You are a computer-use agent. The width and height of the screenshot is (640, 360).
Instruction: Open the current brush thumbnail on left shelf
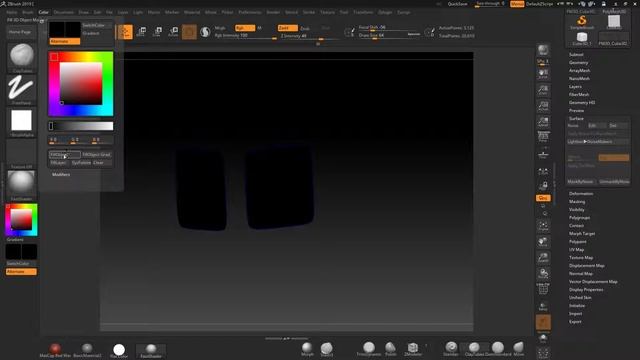point(22,57)
